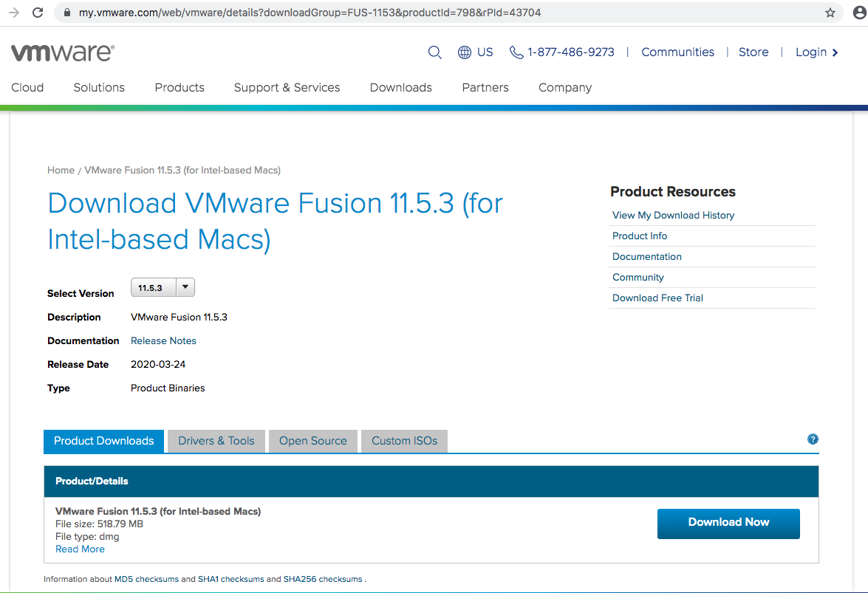
Task: Click the VMware Fusion 11.5.3 breadcrumb text
Action: click(x=182, y=171)
